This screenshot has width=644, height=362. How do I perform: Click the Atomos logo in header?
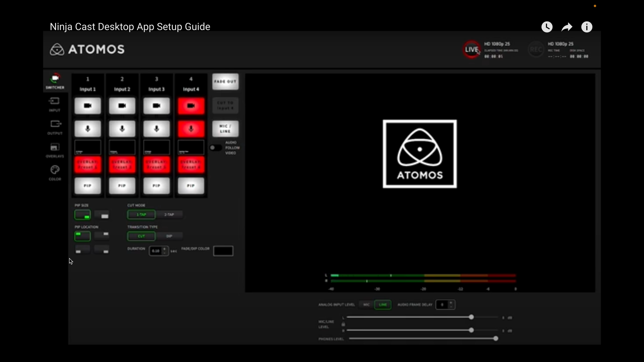(87, 50)
